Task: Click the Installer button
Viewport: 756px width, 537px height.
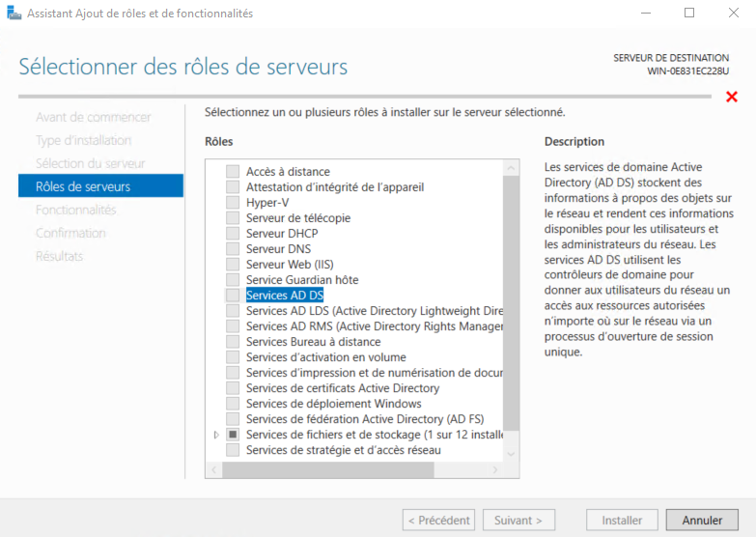Action: [622, 521]
